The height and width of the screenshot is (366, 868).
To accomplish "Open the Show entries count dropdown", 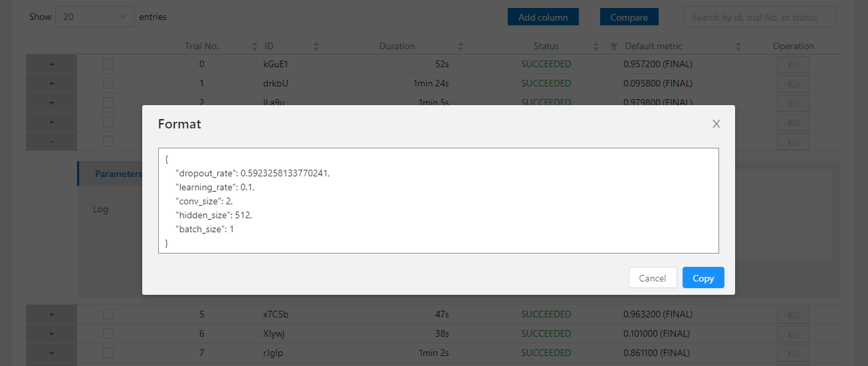I will 94,17.
